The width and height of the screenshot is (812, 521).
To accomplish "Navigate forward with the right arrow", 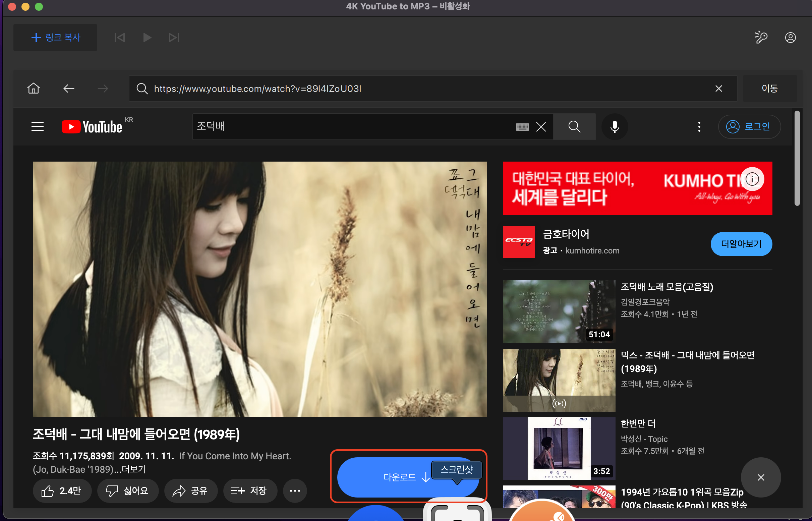I will [x=103, y=88].
